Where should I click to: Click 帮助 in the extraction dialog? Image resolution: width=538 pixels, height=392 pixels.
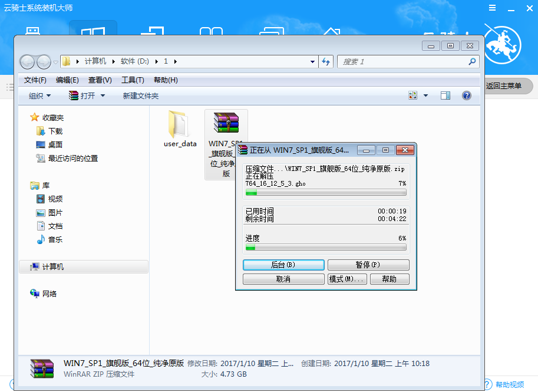click(390, 279)
